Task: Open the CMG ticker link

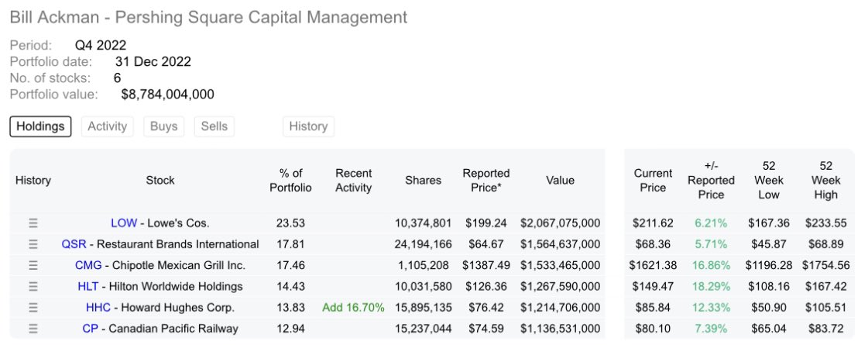Action: [x=88, y=266]
